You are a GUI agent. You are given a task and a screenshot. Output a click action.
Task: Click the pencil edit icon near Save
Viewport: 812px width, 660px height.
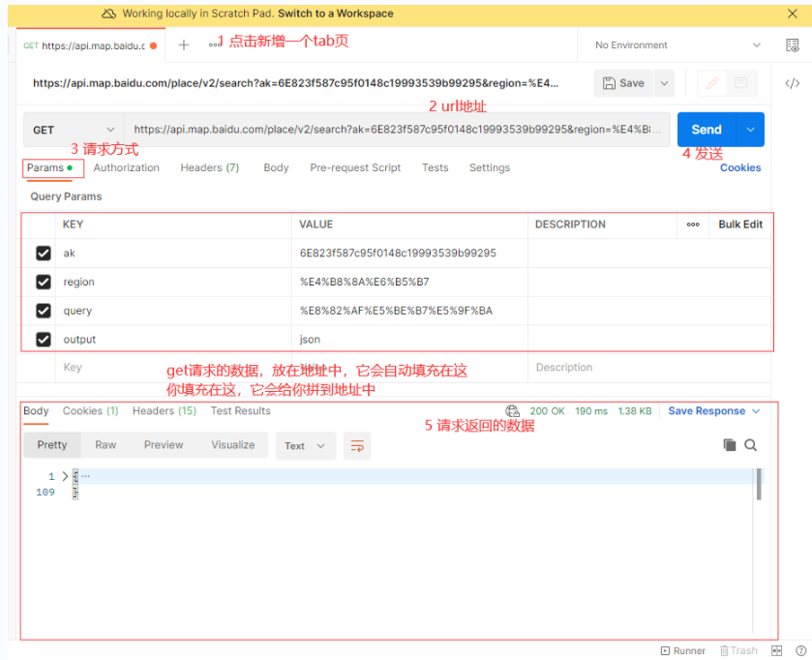pyautogui.click(x=712, y=83)
